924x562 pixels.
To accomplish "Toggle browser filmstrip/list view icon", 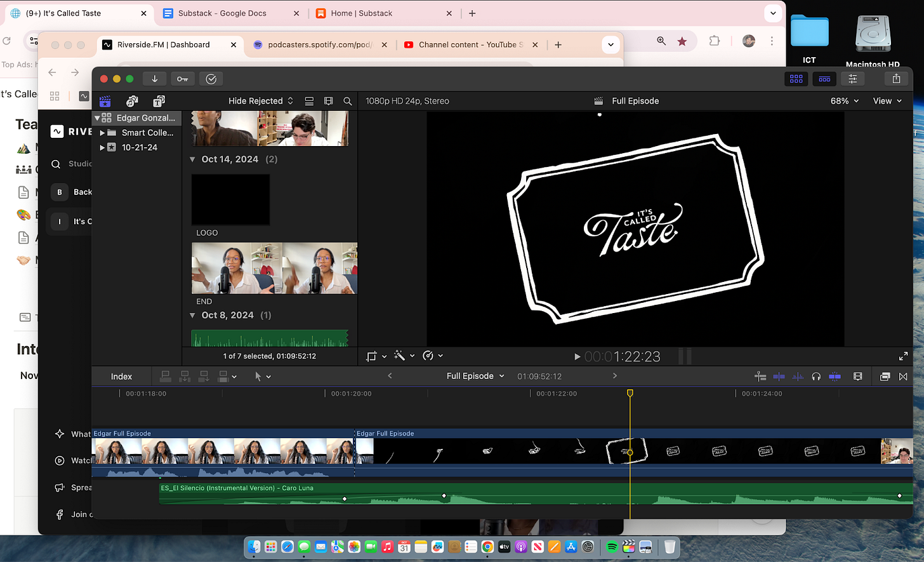I will (x=309, y=101).
